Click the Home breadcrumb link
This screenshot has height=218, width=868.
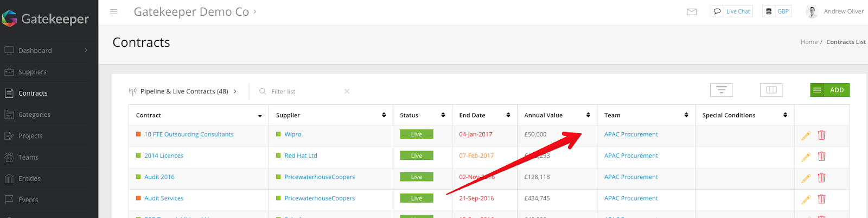809,42
